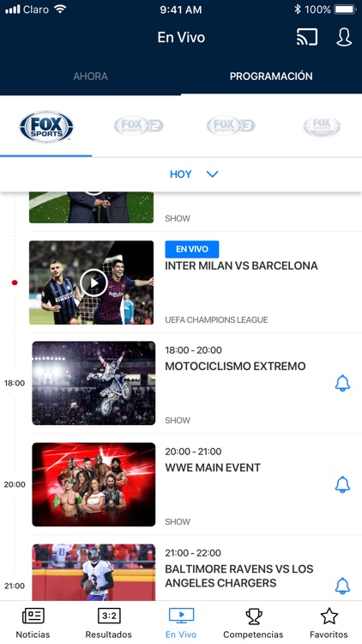Tap the battery indicator in status bar

point(345,9)
